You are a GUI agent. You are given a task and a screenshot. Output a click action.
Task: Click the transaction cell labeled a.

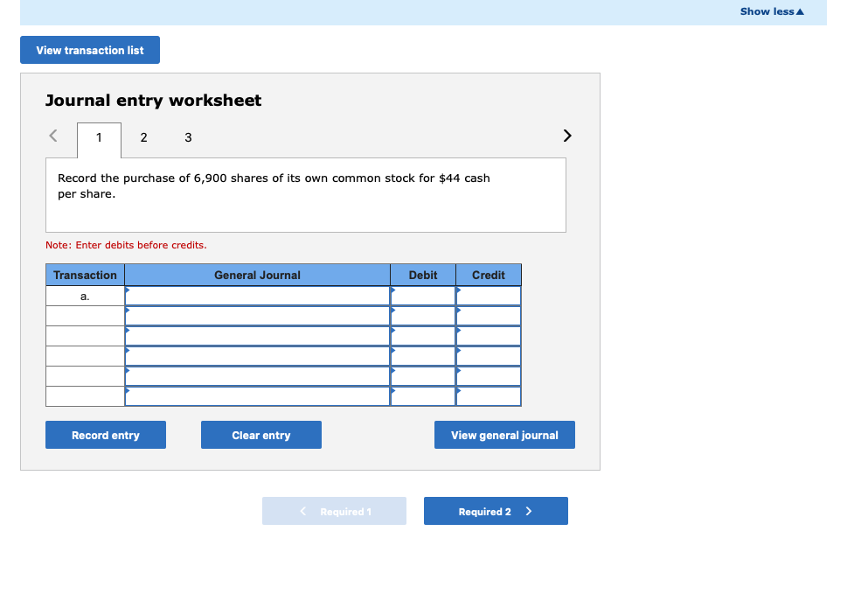84,296
